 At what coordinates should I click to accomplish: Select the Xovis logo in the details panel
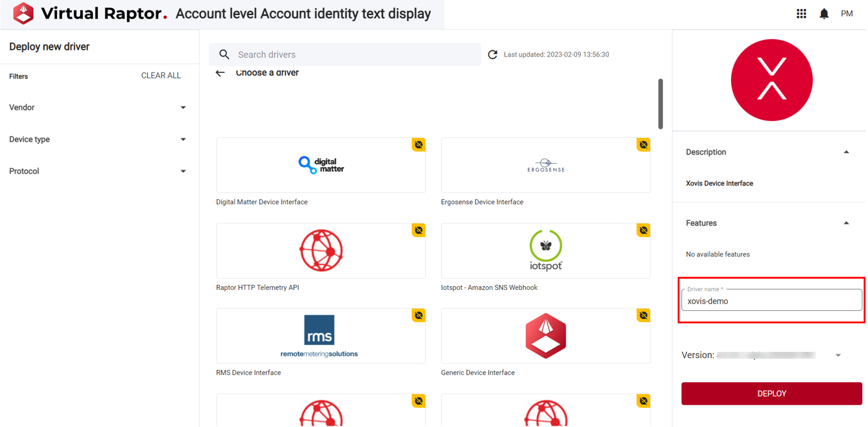pyautogui.click(x=771, y=80)
